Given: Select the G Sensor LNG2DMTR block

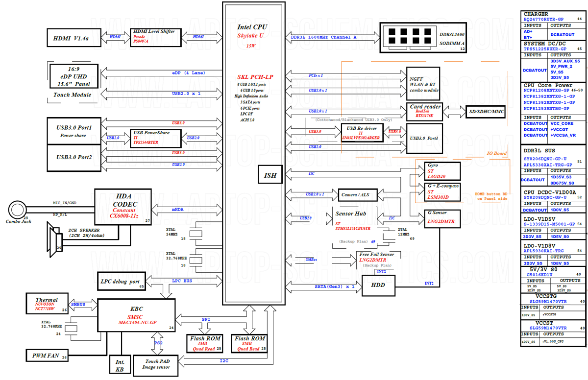Looking at the screenshot, I should 442,218.
